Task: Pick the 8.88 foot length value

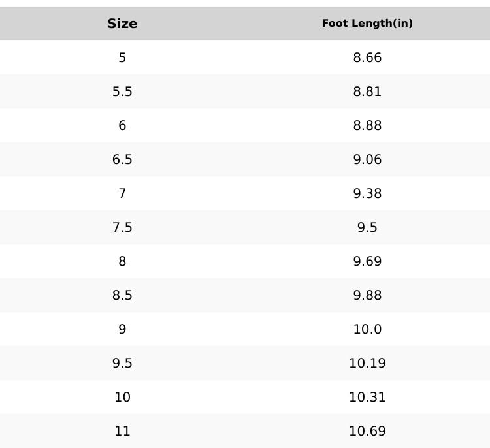Action: click(367, 125)
